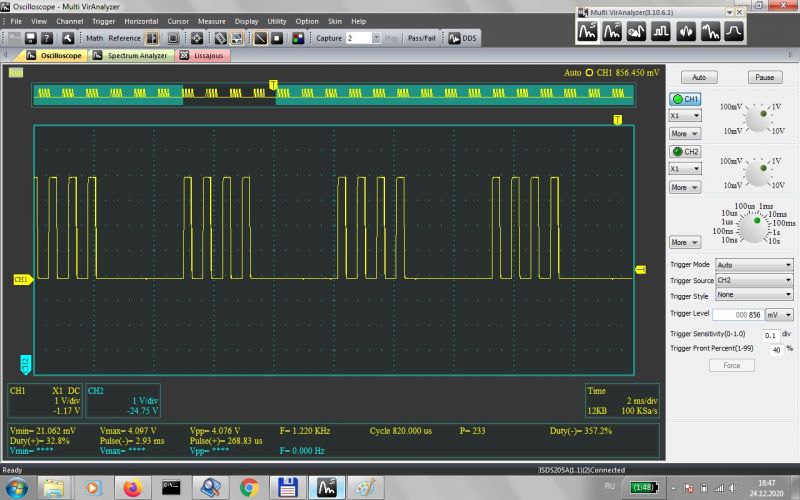Adjust the CH1 voltage scale knob
This screenshot has width=800, height=500.
point(758,119)
